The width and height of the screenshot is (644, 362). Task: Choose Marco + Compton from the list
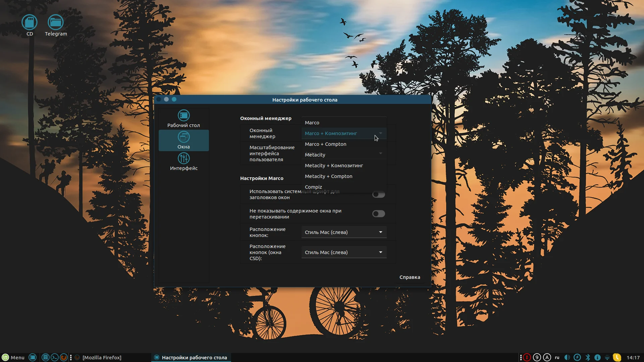click(x=325, y=144)
